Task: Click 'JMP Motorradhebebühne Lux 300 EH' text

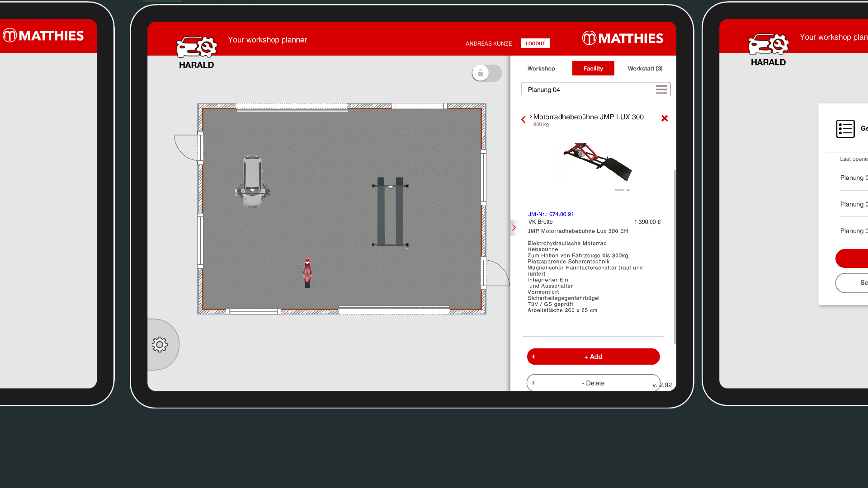Action: coord(578,231)
